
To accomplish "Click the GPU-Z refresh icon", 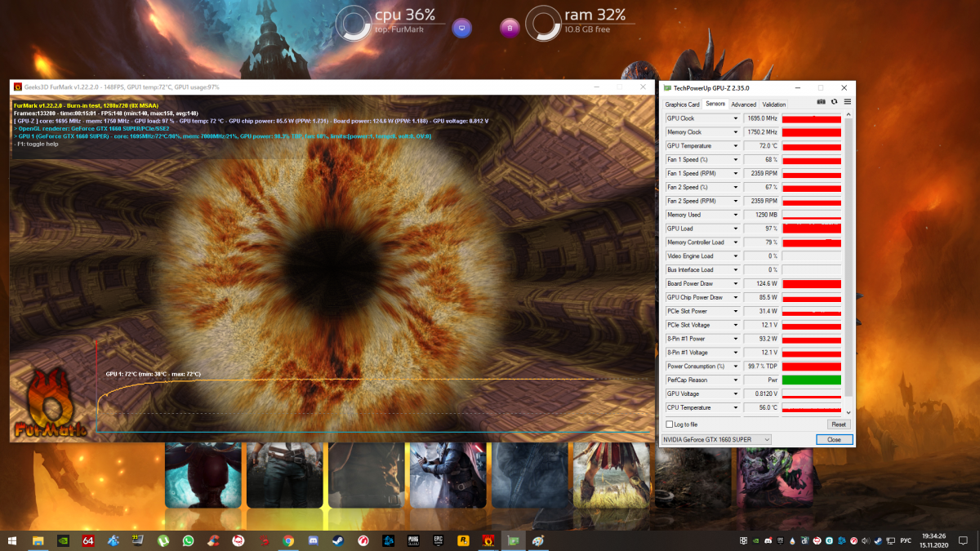I will pos(834,102).
